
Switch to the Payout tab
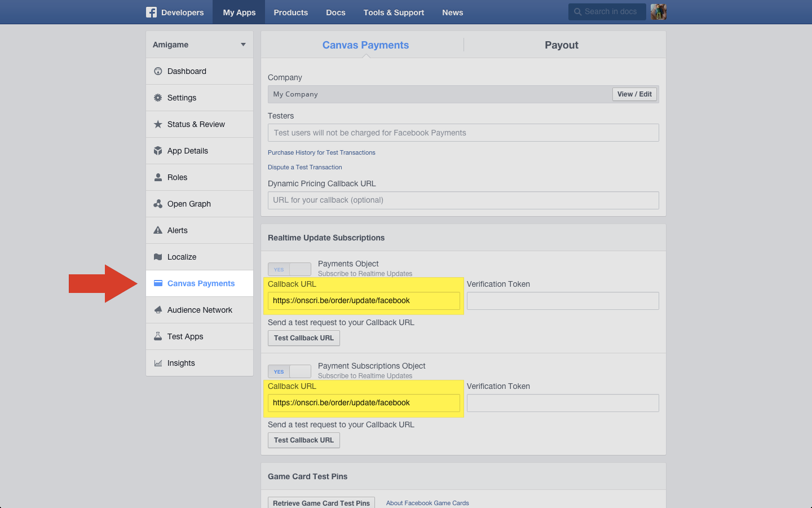coord(562,45)
